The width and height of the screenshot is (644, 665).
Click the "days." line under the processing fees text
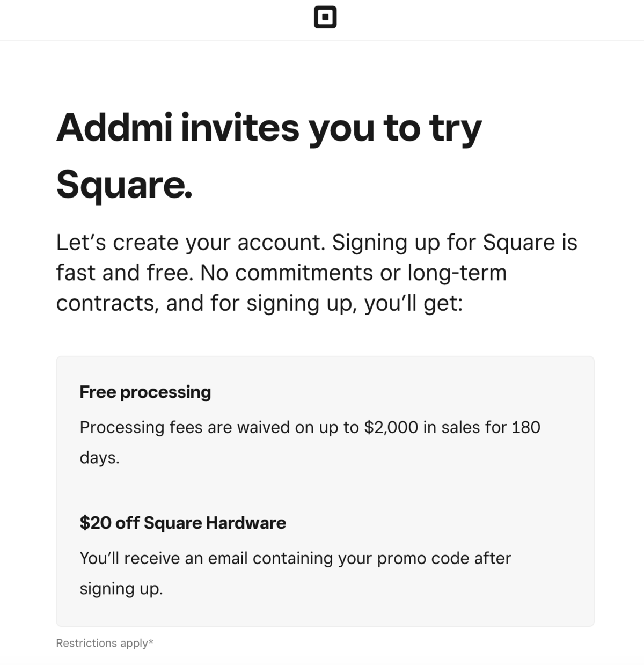tap(99, 458)
